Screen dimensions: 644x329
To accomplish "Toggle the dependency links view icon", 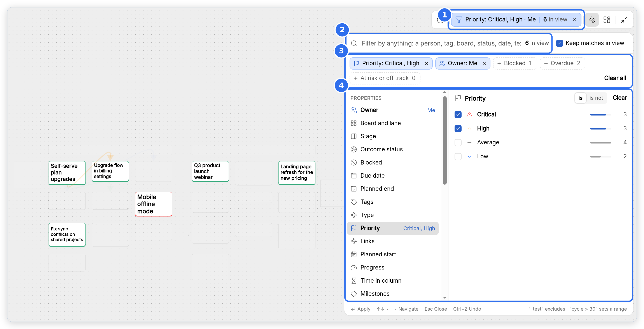I will 592,19.
